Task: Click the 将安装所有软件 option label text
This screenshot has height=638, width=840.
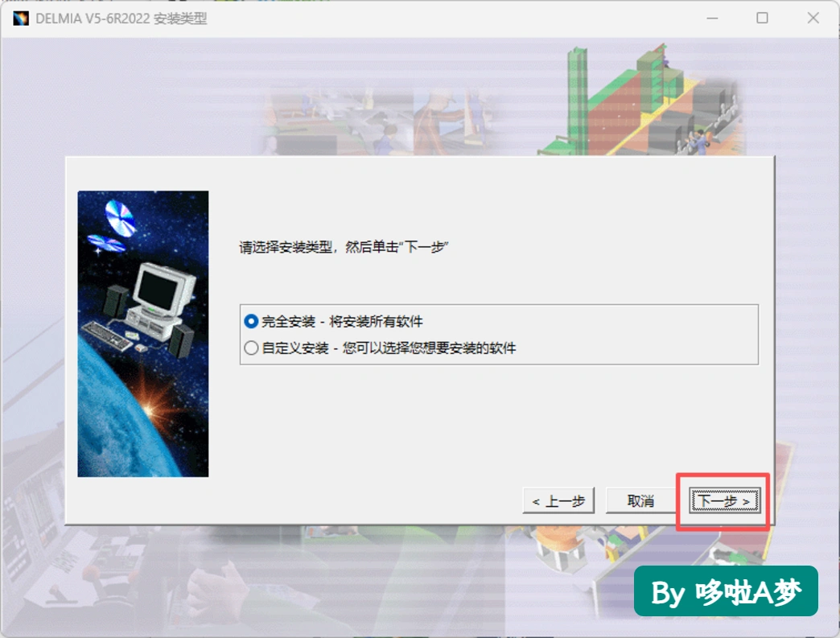Action: pyautogui.click(x=376, y=321)
